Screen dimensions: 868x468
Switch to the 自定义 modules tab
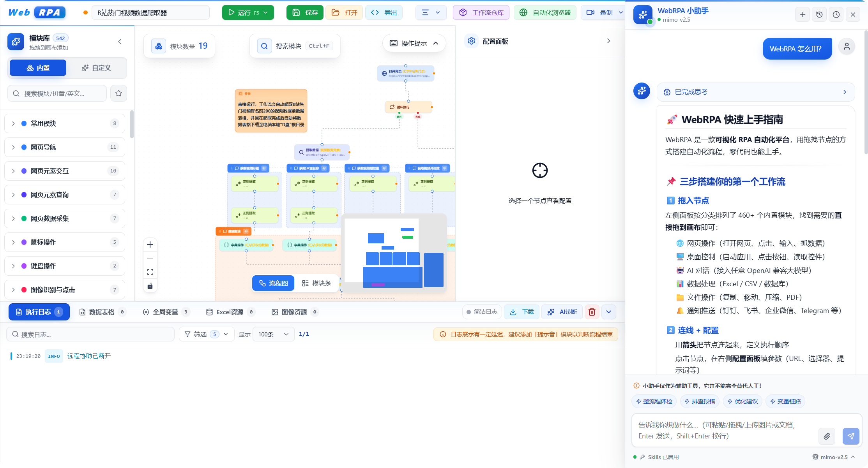pyautogui.click(x=96, y=68)
